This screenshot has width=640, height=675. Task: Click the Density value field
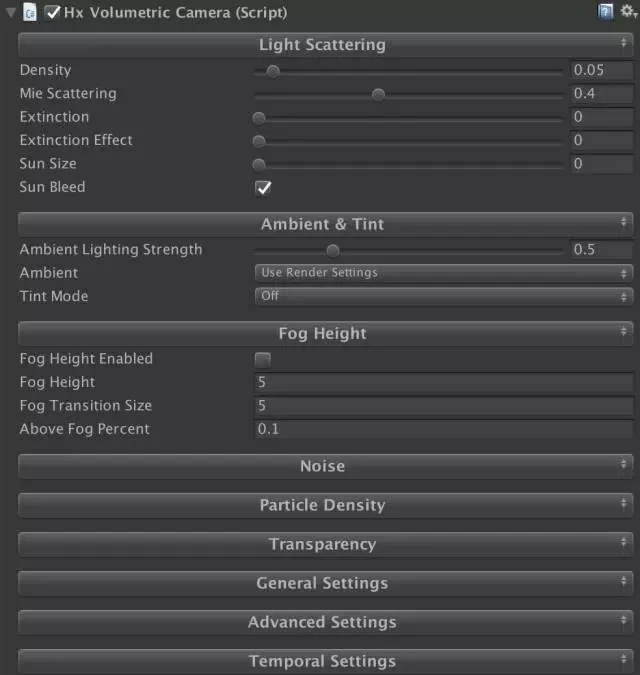coord(600,71)
